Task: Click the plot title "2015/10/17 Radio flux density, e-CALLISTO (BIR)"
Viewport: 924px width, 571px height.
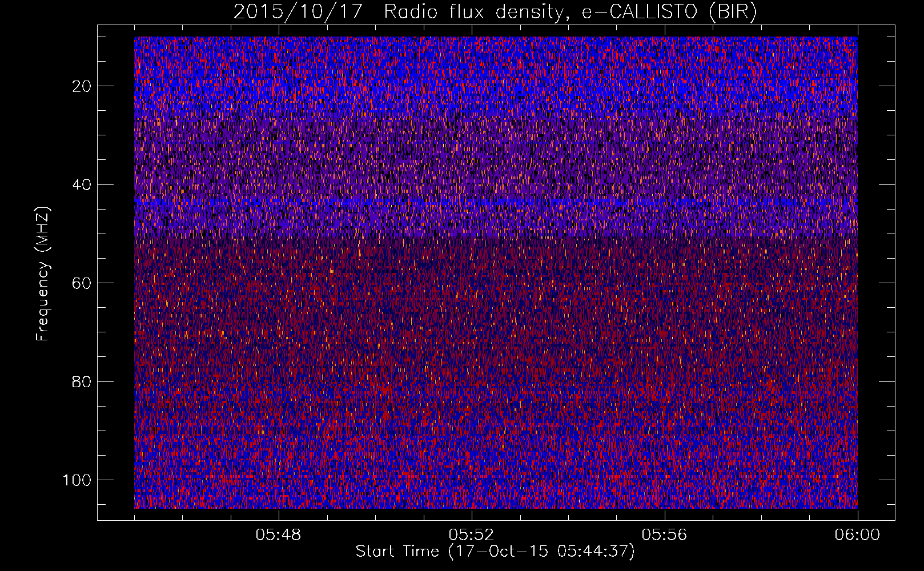Action: coord(495,12)
